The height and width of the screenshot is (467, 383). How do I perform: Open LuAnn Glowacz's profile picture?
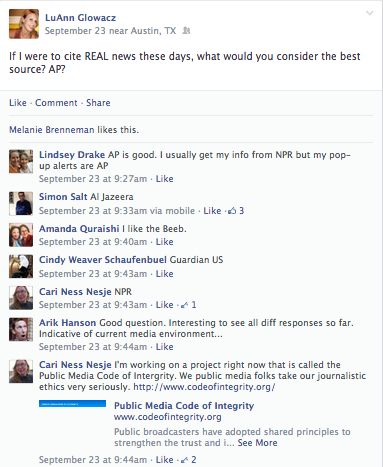[x=24, y=24]
